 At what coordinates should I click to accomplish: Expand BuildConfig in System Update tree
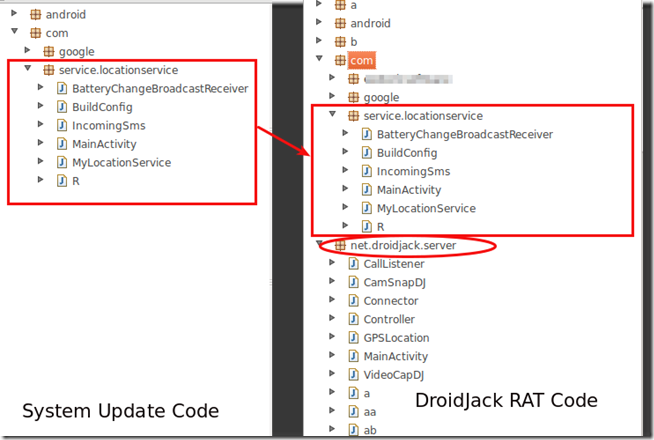tap(40, 106)
